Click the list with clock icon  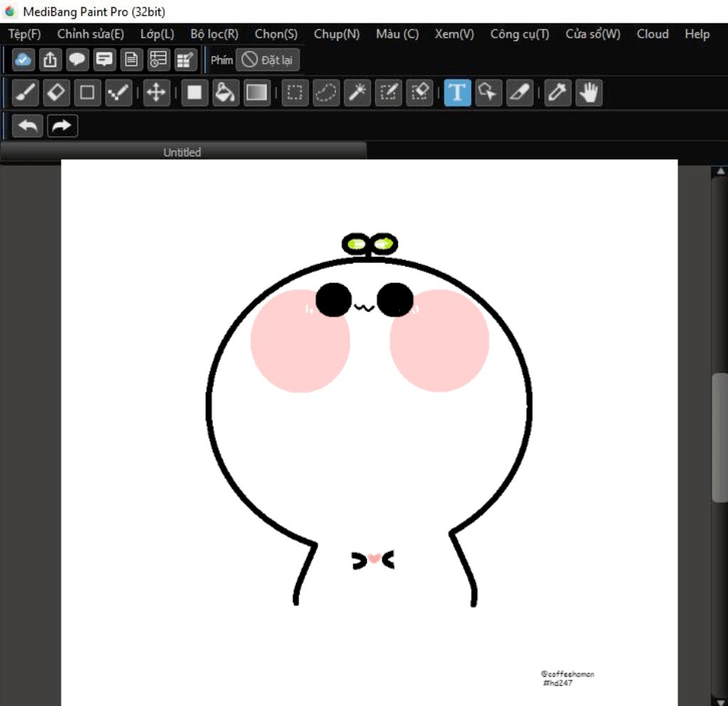(159, 60)
